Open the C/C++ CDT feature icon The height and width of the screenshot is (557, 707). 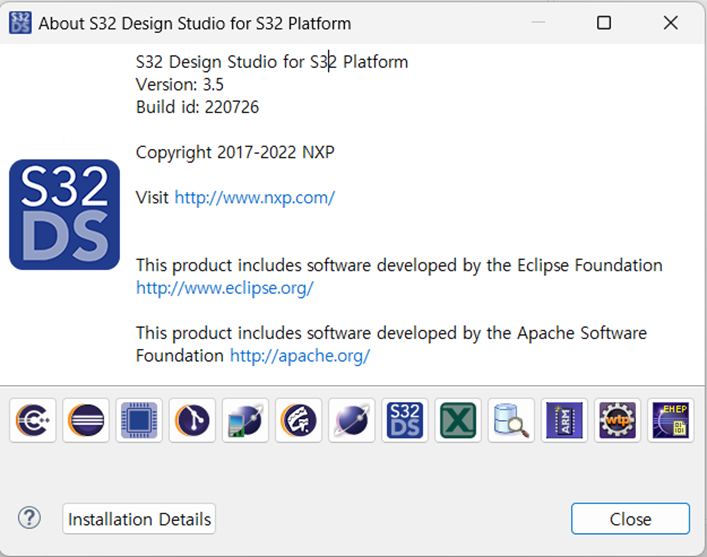[x=32, y=420]
